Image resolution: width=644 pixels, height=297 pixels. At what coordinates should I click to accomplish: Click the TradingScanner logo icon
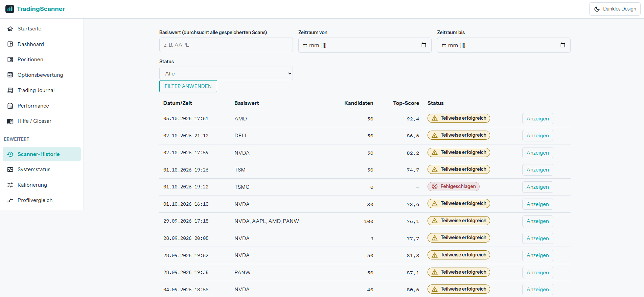click(10, 9)
